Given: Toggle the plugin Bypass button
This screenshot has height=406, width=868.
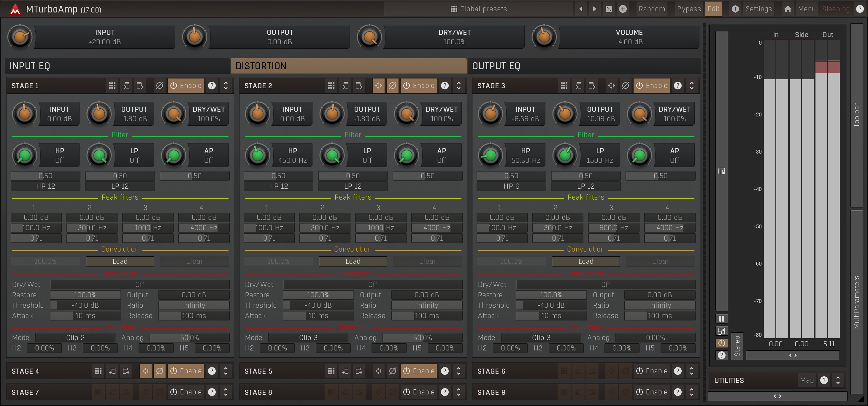Looking at the screenshot, I should point(689,9).
